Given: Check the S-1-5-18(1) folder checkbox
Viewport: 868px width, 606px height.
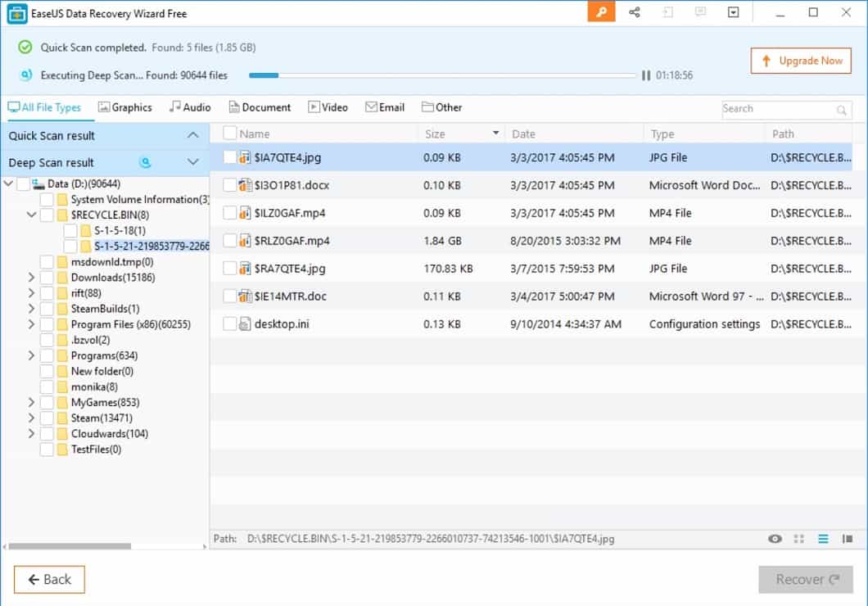Looking at the screenshot, I should click(70, 230).
